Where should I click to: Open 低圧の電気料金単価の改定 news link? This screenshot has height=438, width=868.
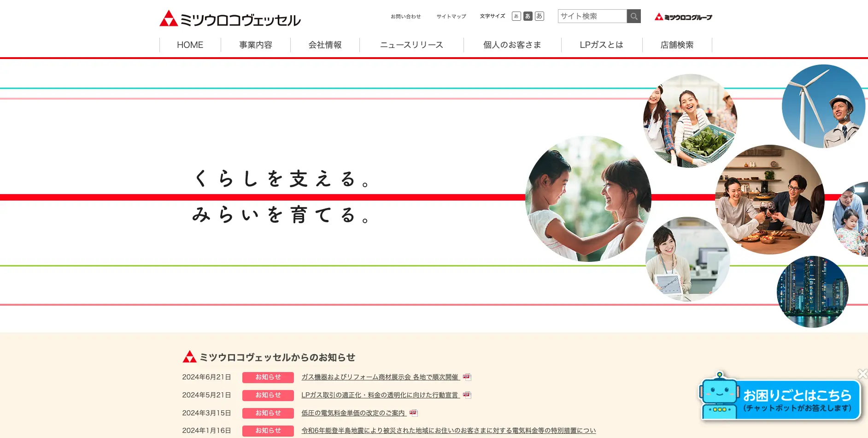point(354,413)
